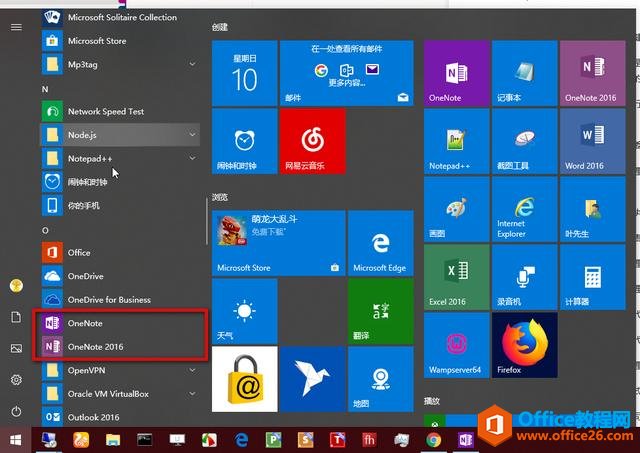The image size is (640, 453).
Task: Click the user account avatar in sidebar
Action: 16,286
